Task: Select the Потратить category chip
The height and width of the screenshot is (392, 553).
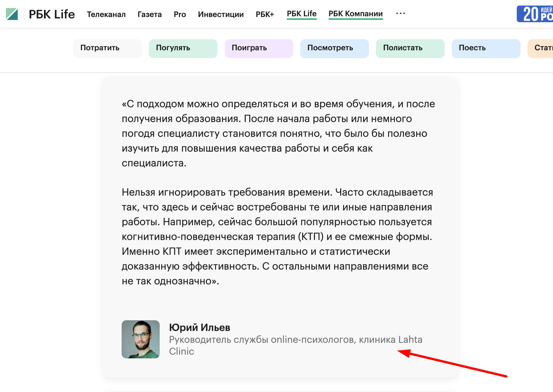Action: coord(107,48)
